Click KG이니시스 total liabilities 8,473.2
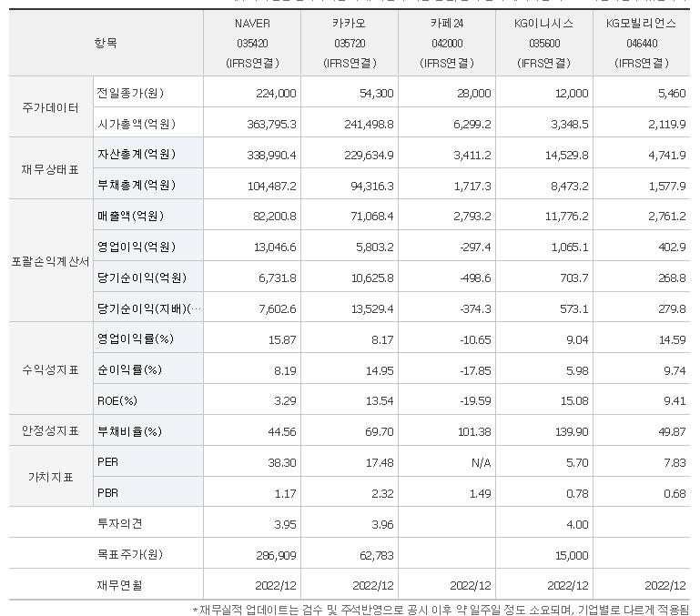Screen dimensions: 700x616 [570, 186]
